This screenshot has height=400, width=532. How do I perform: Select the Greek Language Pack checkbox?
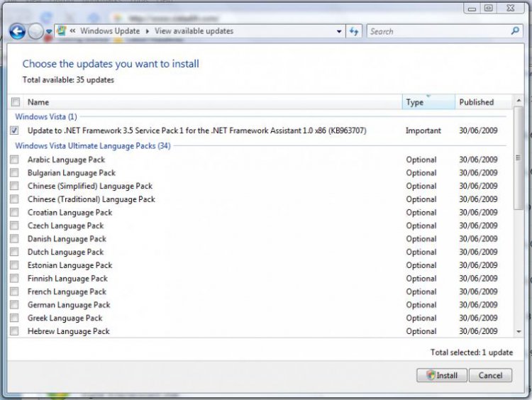pyautogui.click(x=14, y=318)
